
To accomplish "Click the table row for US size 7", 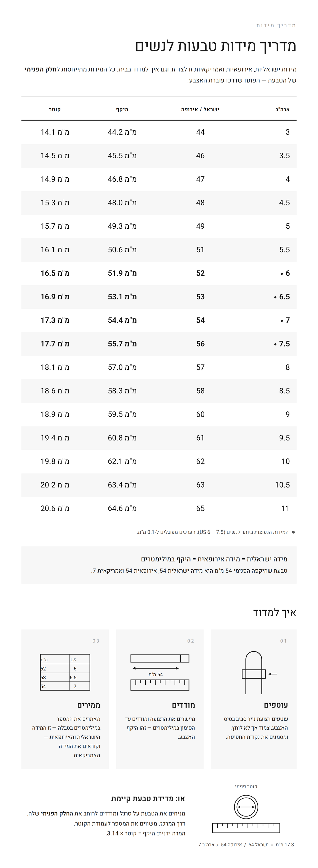I will click(159, 321).
